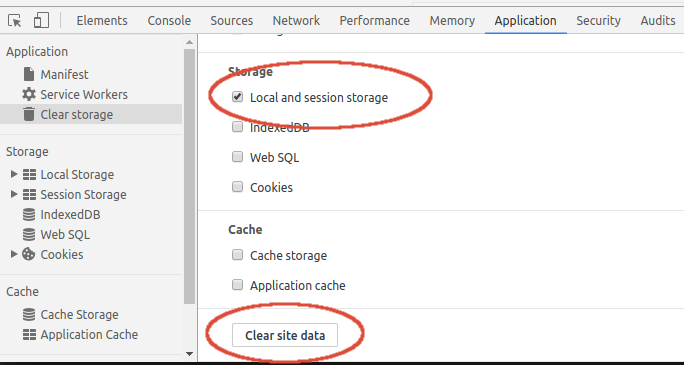Select Service Workers gear icon
This screenshot has width=684, height=365.
pyautogui.click(x=29, y=94)
